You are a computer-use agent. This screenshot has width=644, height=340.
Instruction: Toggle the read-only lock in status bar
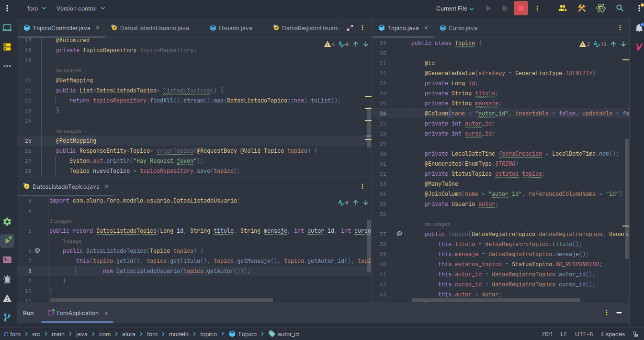tap(635, 334)
